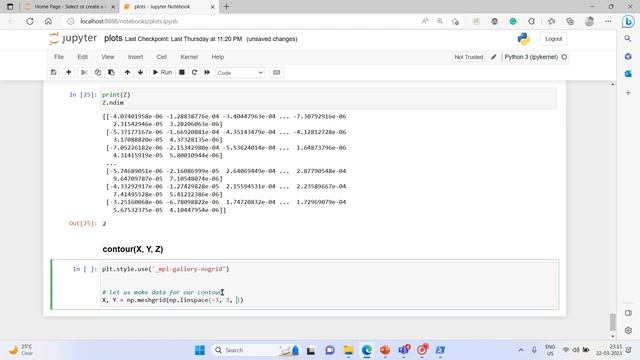Cut selected cells with the scissors icon

click(x=84, y=72)
